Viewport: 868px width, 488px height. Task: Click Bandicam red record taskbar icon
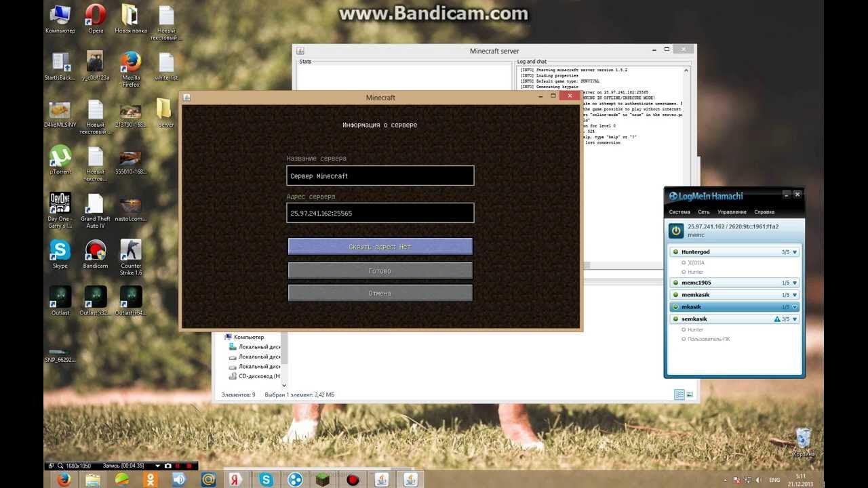(353, 479)
